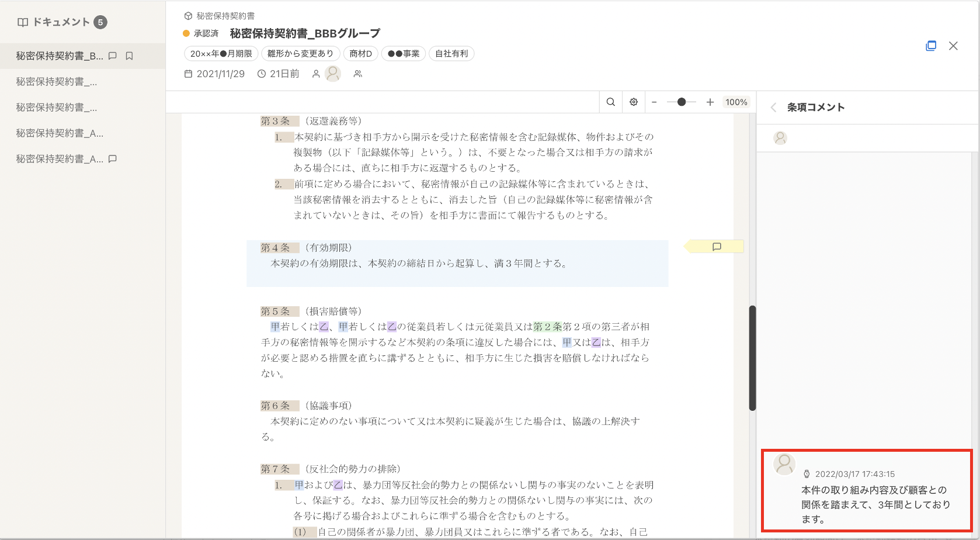Click the minus zoom-out button
Viewport: 980px width, 540px height.
tap(654, 102)
